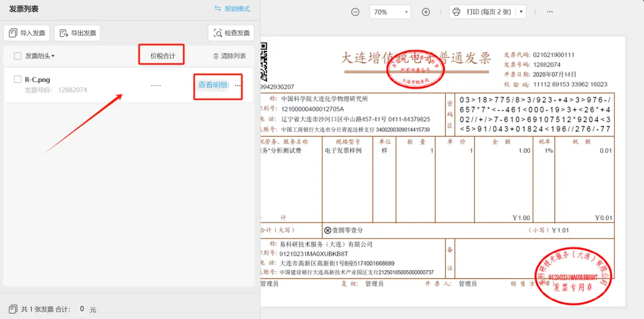The image size is (644, 319).
Task: Click the 检查发票 check button
Action: click(231, 33)
